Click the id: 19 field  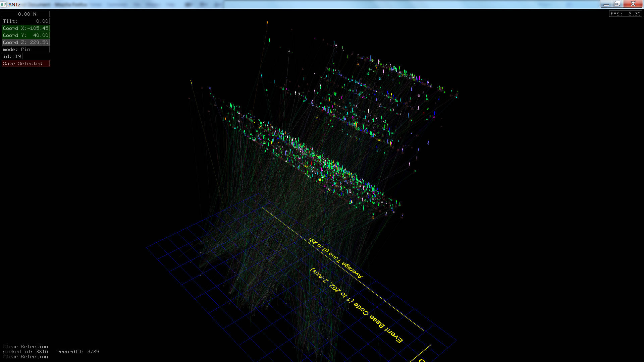[x=12, y=56]
